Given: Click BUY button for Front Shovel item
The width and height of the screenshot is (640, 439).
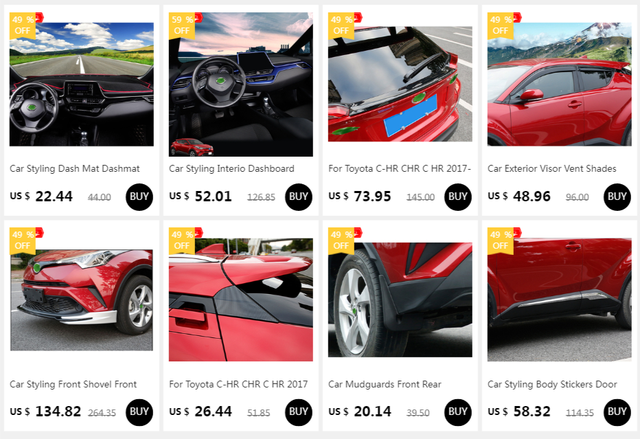Looking at the screenshot, I should 139,412.
